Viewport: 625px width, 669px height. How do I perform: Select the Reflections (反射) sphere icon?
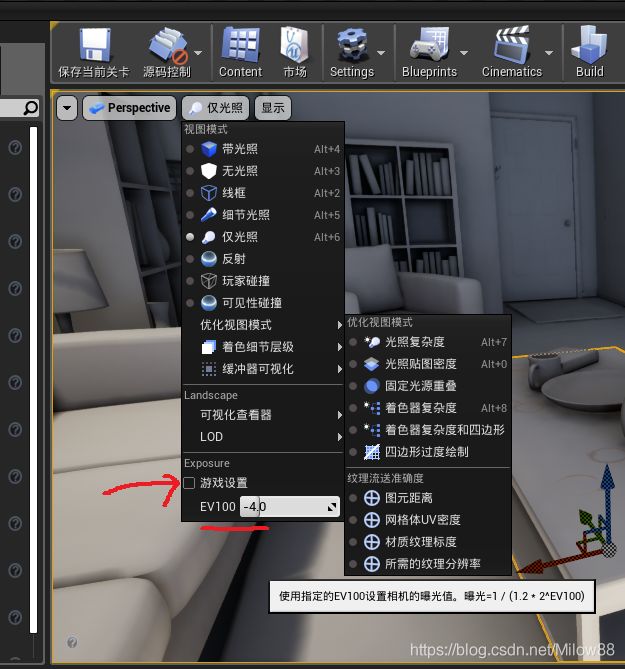pos(209,259)
